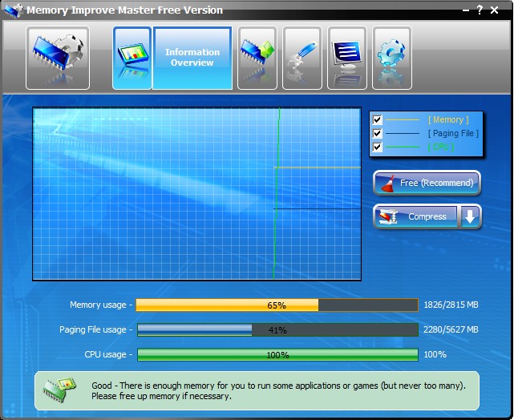Click the usage history graph area
Screen dimensions: 514x420
pos(197,194)
